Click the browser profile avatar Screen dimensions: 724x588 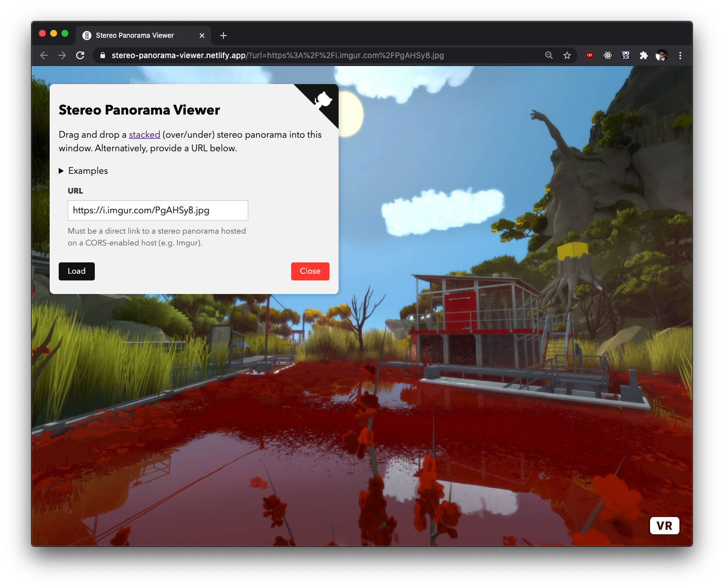(661, 55)
